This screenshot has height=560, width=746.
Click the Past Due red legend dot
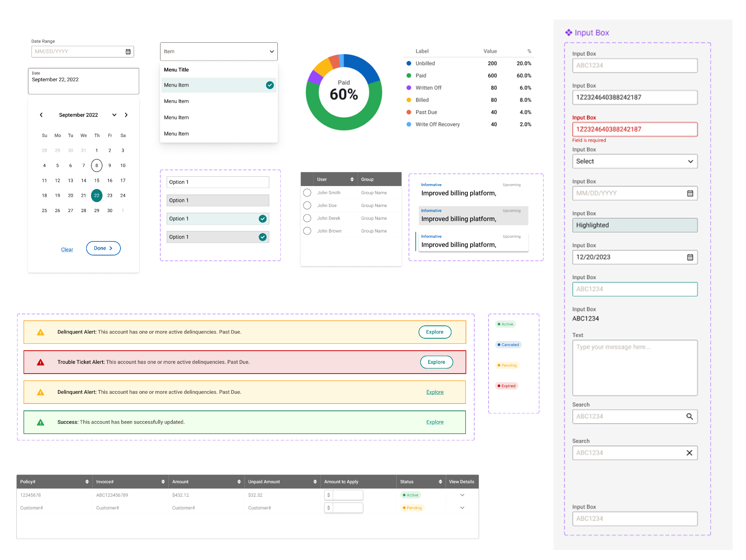pos(409,112)
